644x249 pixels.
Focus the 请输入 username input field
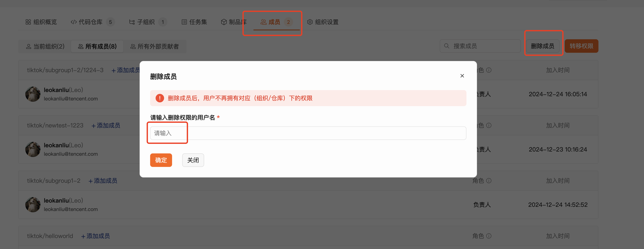coord(308,133)
